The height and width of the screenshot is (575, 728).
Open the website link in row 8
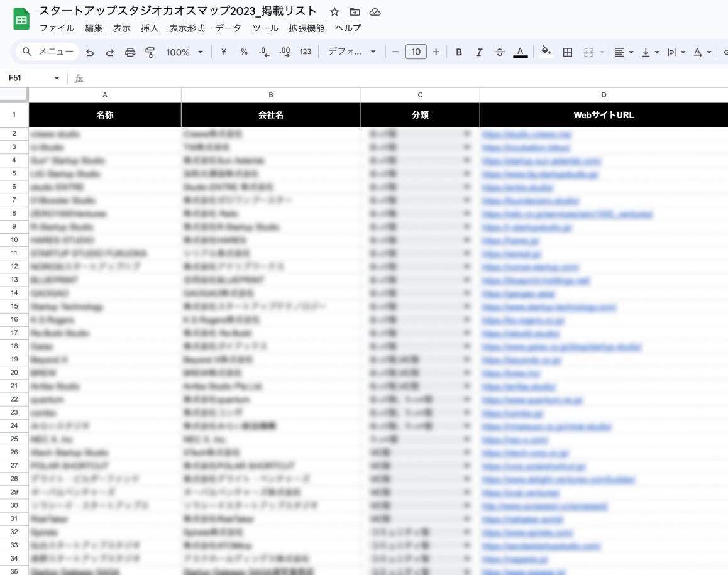[x=567, y=214]
